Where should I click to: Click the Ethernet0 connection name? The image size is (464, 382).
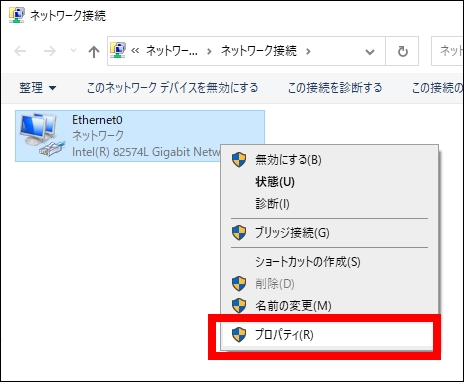[97, 120]
